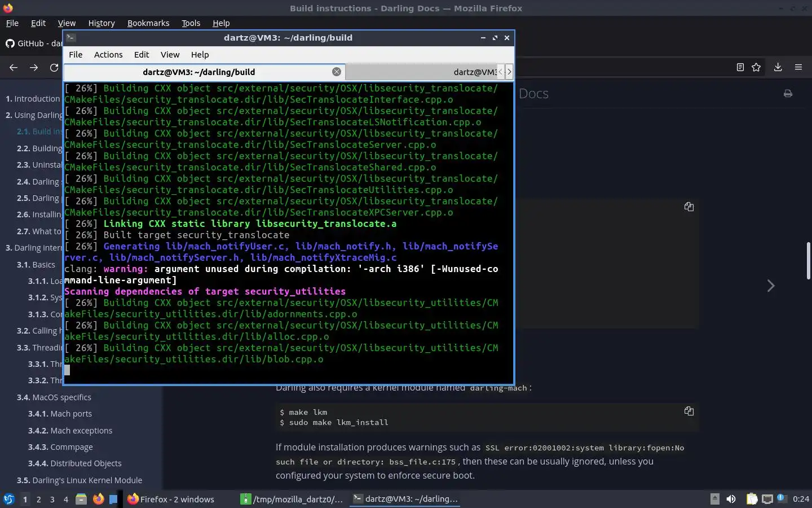
Task: Toggle Firefox reader view icon
Action: point(740,67)
